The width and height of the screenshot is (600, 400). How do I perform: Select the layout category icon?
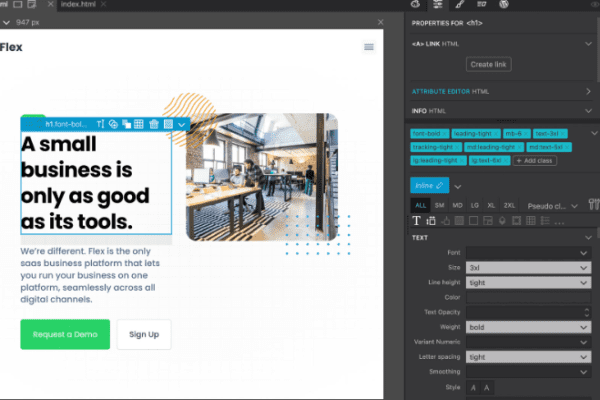click(488, 221)
